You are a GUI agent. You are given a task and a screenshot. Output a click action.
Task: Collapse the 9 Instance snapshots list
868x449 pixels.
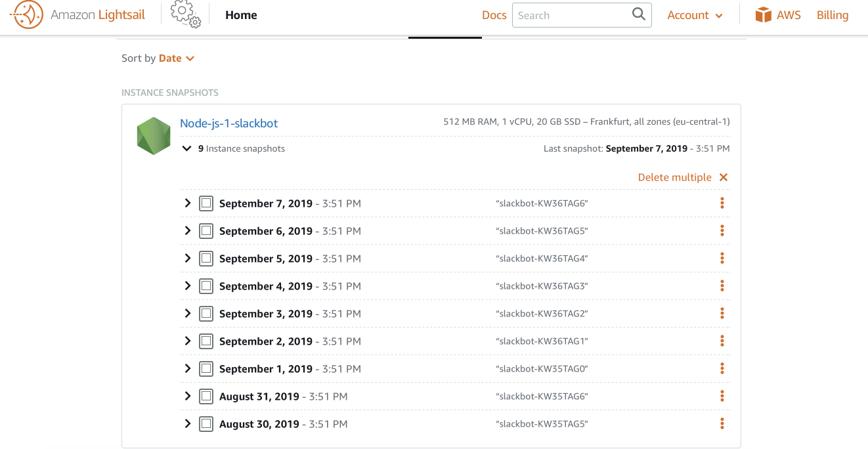click(187, 149)
